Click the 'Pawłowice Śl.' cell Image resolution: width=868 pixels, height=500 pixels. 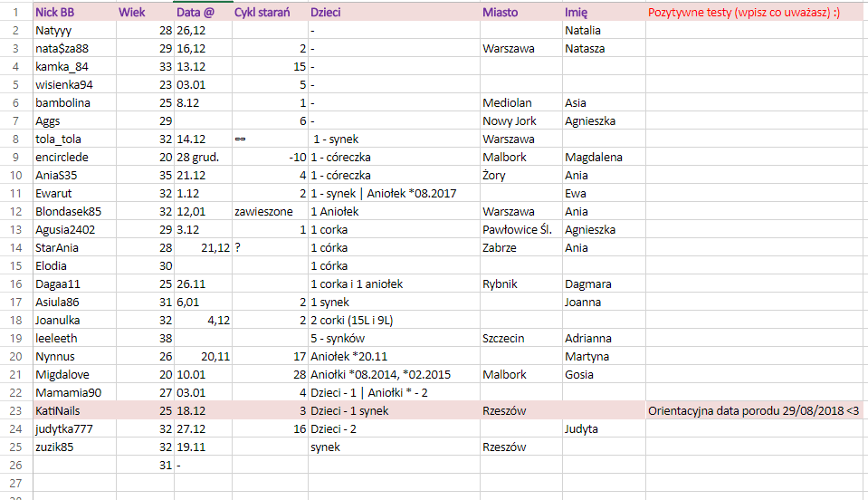(x=518, y=230)
